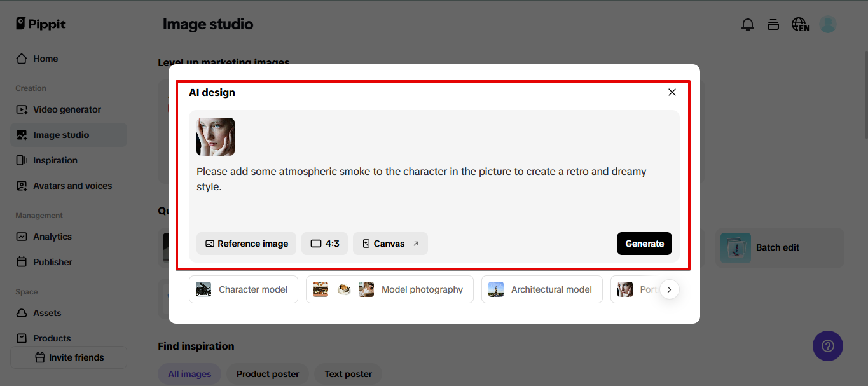
Task: Switch to the Text poster tab
Action: [x=348, y=374]
